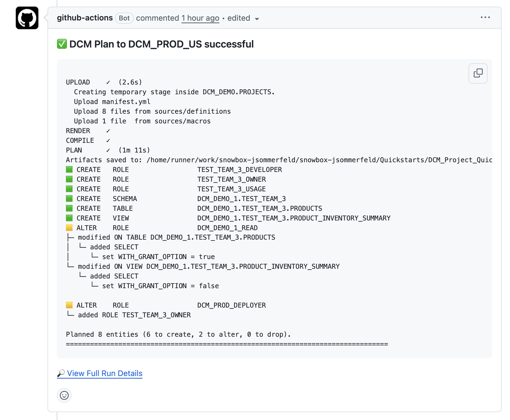This screenshot has width=510, height=420.
Task: Click 'added SELECT' under ON VIEW
Action: [114, 276]
